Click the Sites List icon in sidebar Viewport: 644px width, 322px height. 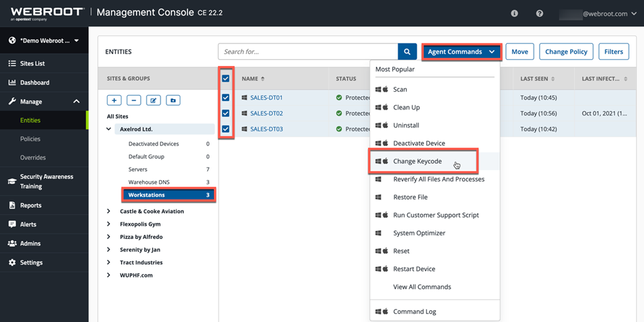tap(13, 63)
